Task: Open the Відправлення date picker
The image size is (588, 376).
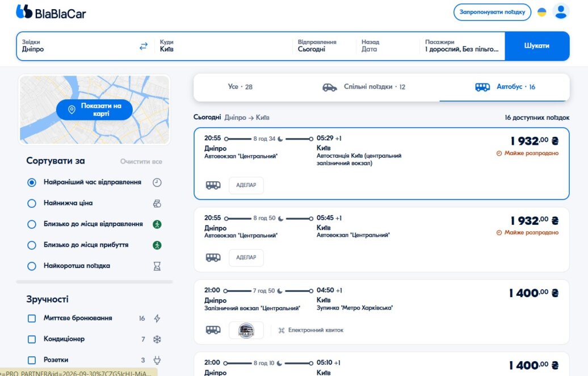Action: (324, 46)
